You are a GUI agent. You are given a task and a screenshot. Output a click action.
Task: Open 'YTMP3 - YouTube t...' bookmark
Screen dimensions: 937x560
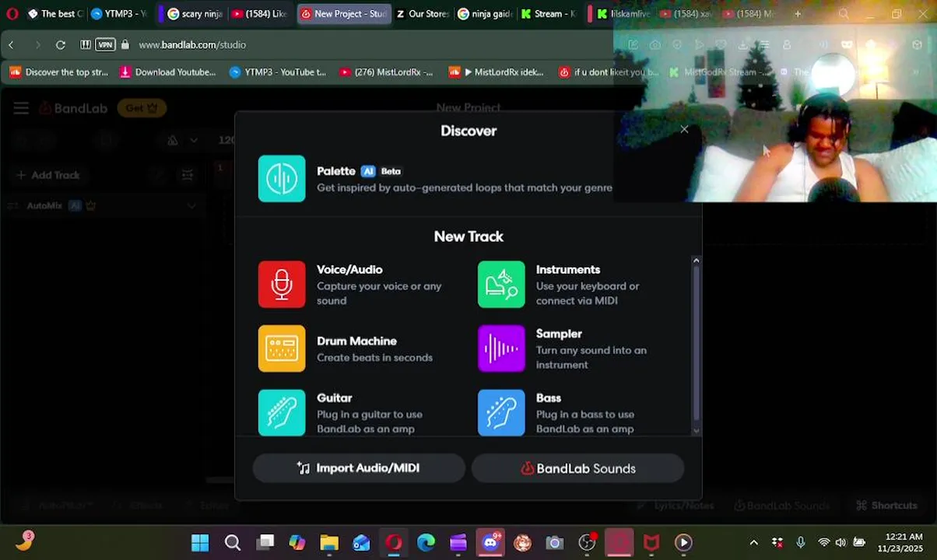tap(278, 72)
